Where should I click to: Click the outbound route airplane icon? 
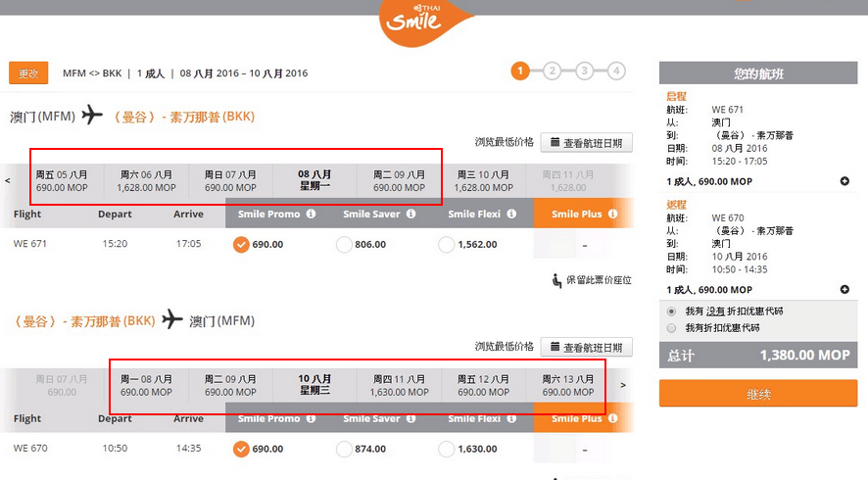pos(92,116)
